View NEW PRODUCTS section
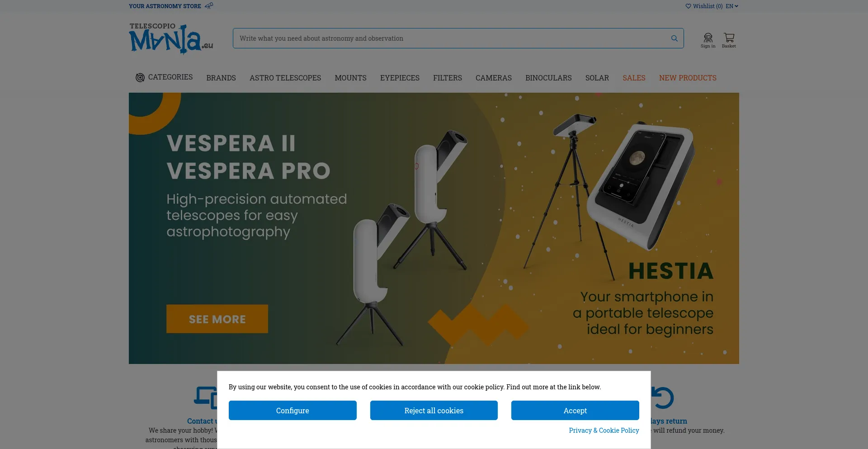This screenshot has height=449, width=868. coord(688,78)
